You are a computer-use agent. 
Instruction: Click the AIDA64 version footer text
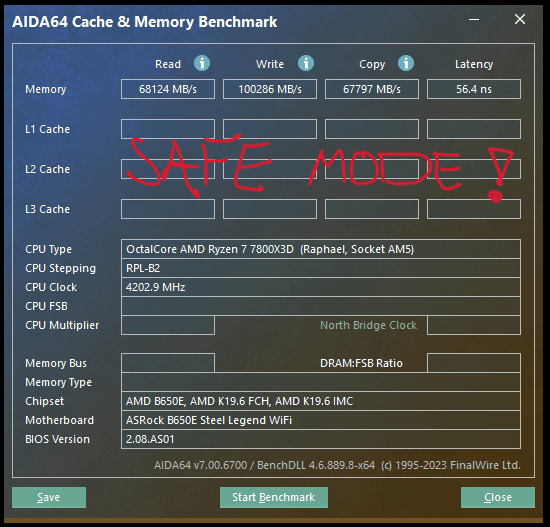(x=337, y=465)
